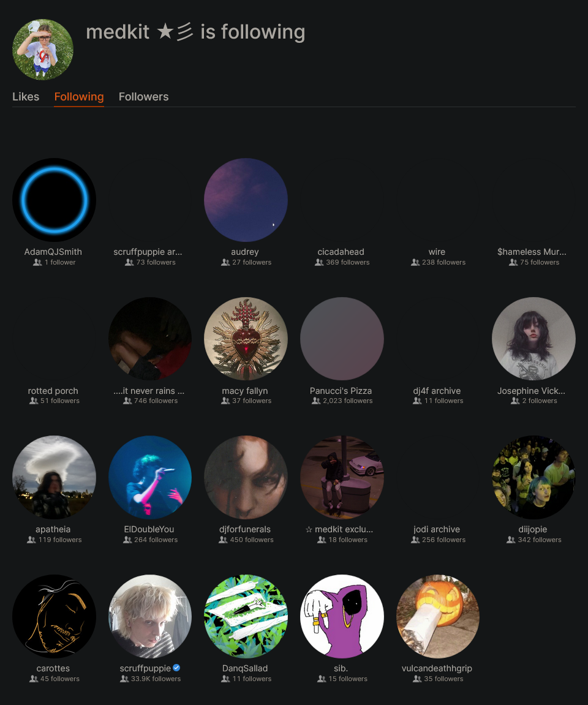The width and height of the screenshot is (588, 705).
Task: Open the diijopie profile name link
Action: point(533,529)
